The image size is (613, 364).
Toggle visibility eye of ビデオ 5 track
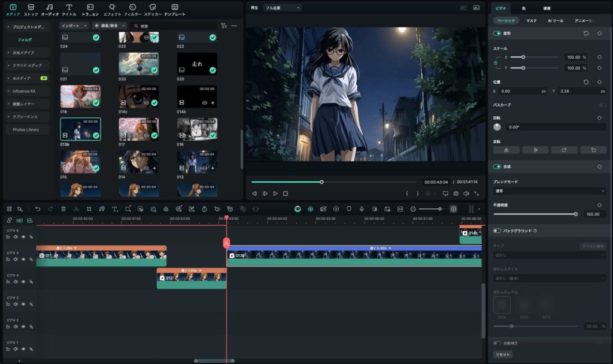tap(23, 259)
